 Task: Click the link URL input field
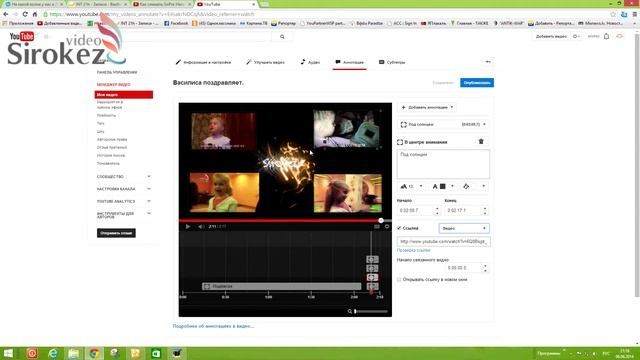[444, 242]
